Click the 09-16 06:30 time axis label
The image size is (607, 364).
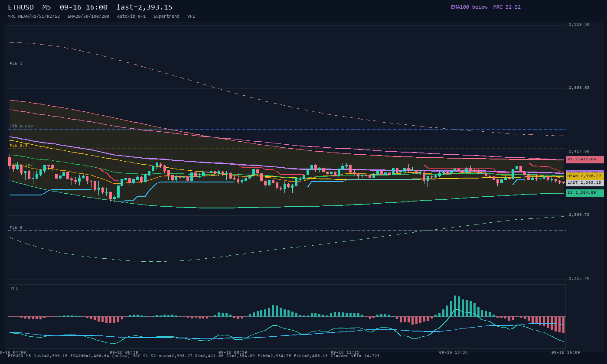(124, 352)
